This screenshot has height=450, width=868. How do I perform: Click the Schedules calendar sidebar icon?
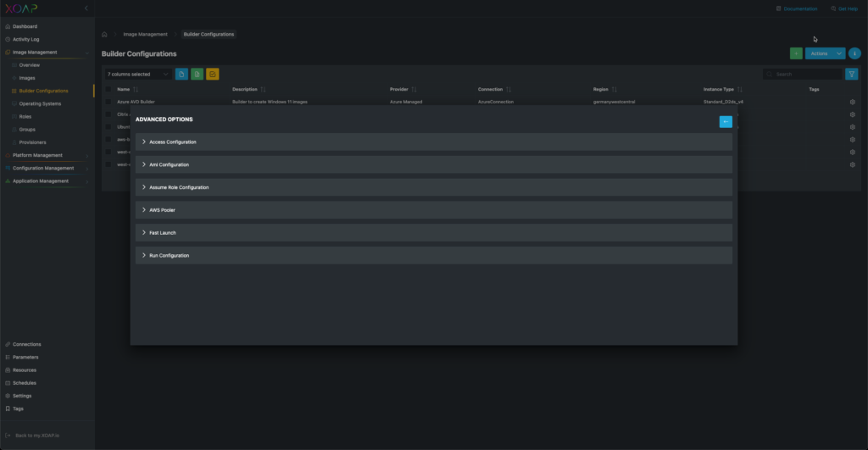[8, 383]
